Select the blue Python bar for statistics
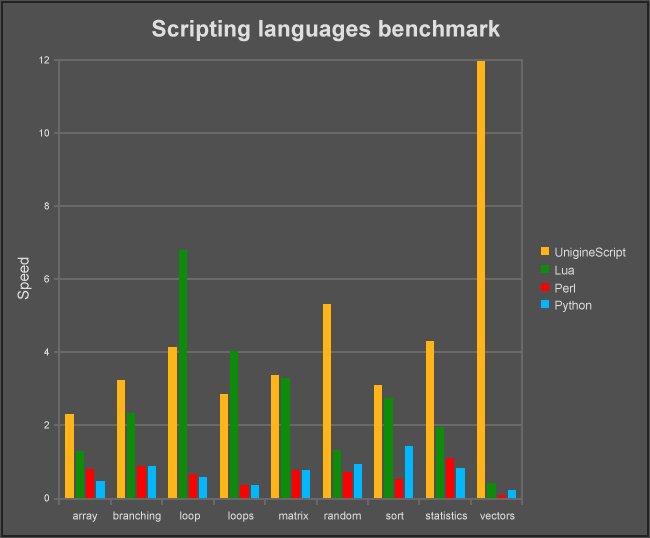This screenshot has width=650, height=538. 460,483
